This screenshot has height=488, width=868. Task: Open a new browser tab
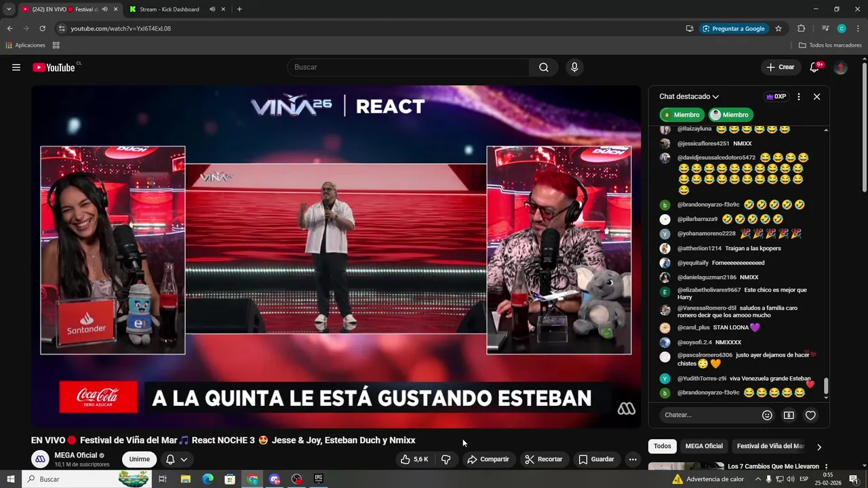point(239,9)
